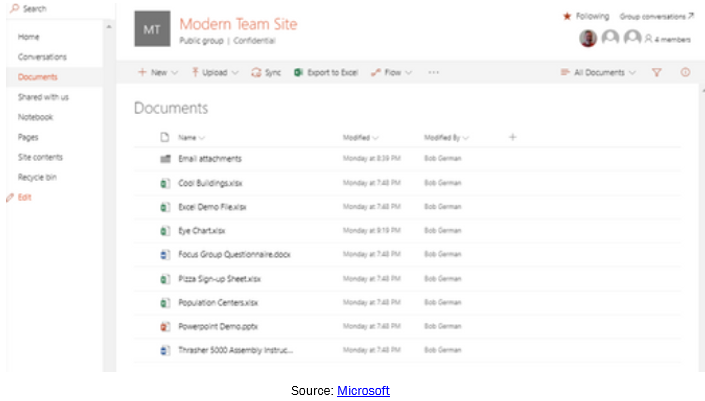Add a column with plus icon
Screen dimensions: 705x401
512,137
